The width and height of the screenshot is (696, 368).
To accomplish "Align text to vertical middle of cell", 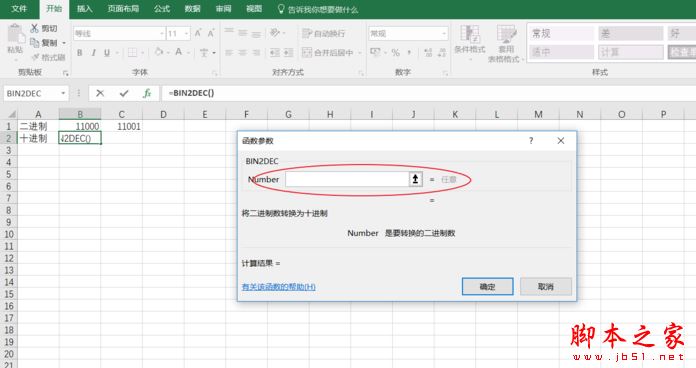I will coord(243,32).
